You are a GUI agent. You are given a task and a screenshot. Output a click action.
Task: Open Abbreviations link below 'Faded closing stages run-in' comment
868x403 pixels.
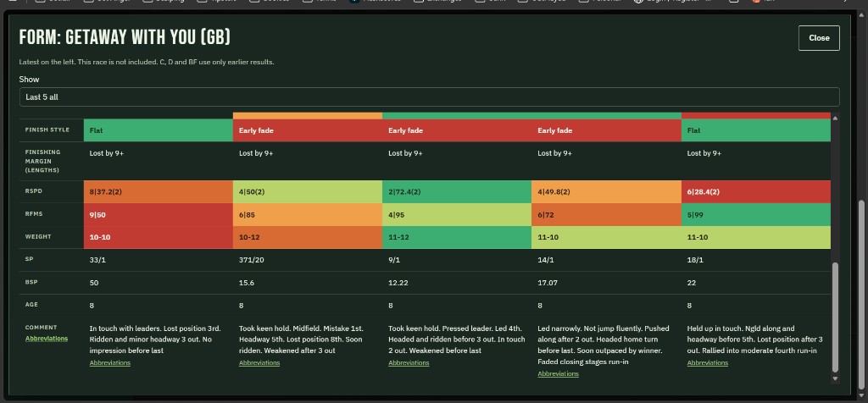(x=558, y=374)
